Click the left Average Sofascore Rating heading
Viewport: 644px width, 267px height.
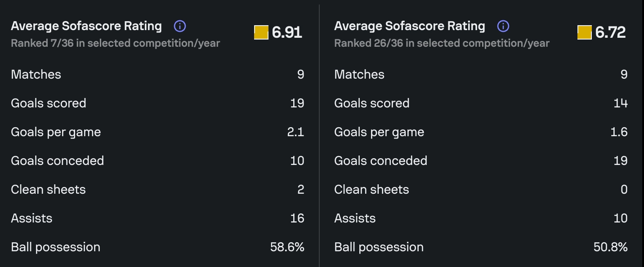coord(86,26)
